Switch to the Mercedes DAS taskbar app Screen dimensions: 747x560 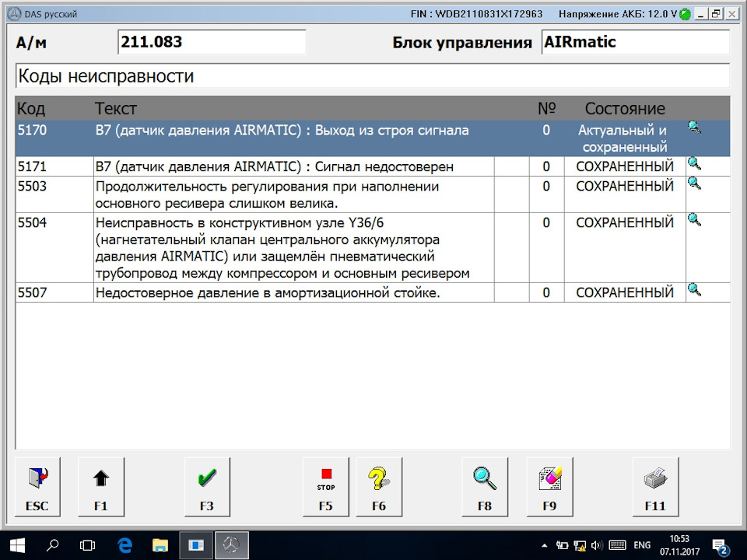coord(232,545)
